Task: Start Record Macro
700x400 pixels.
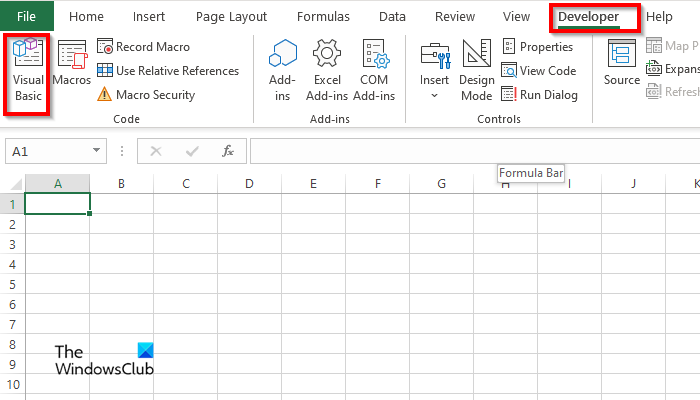Action: click(144, 47)
